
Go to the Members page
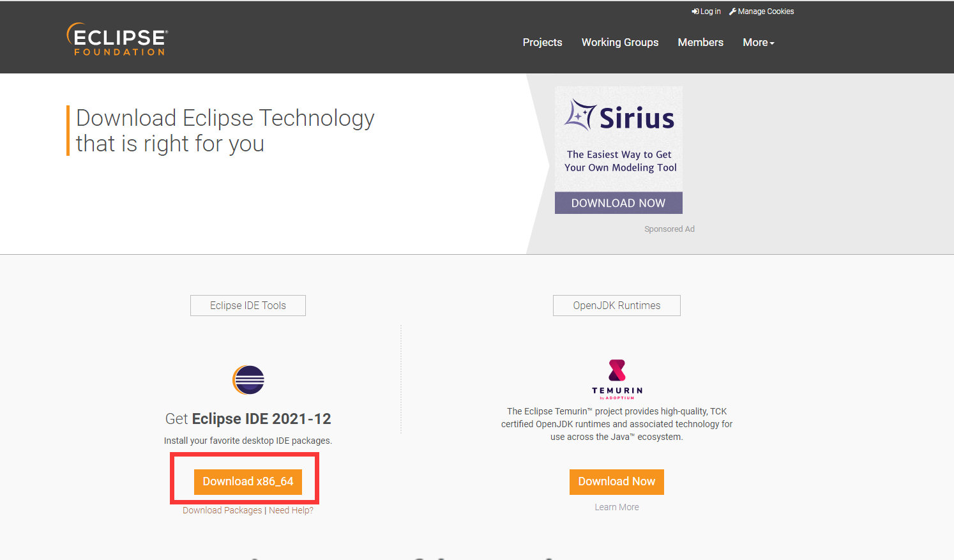pos(700,42)
